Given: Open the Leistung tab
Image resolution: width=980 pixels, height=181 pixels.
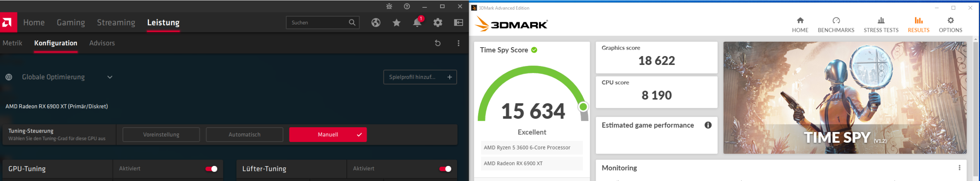Looking at the screenshot, I should coord(163,22).
